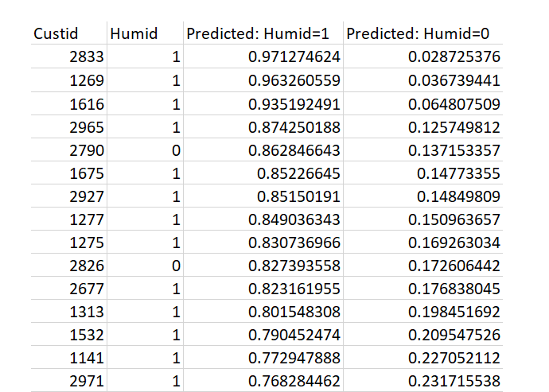The width and height of the screenshot is (549, 392).
Task: Select the Humid column header cell
Action: [x=145, y=33]
